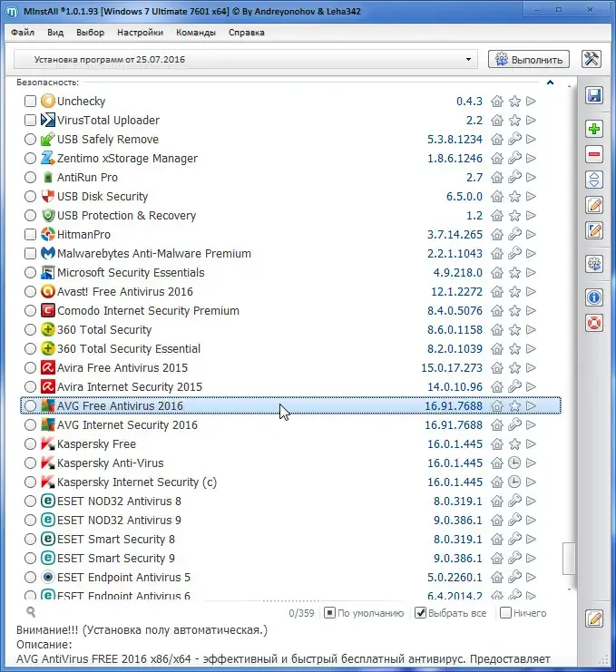Image resolution: width=616 pixels, height=672 pixels.
Task: Click run arrow icon for AntiRun Pro
Action: coord(531,178)
